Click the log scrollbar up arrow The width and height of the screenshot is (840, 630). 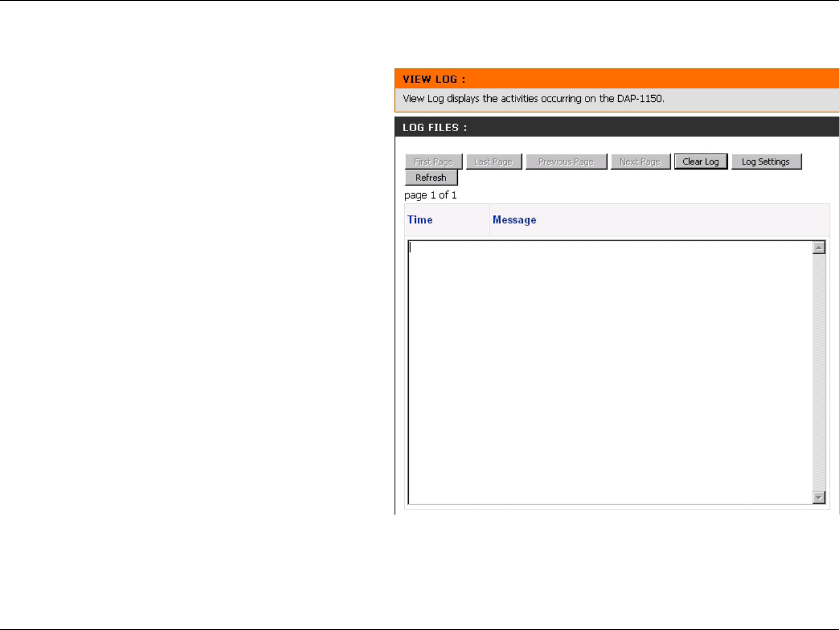pyautogui.click(x=819, y=248)
